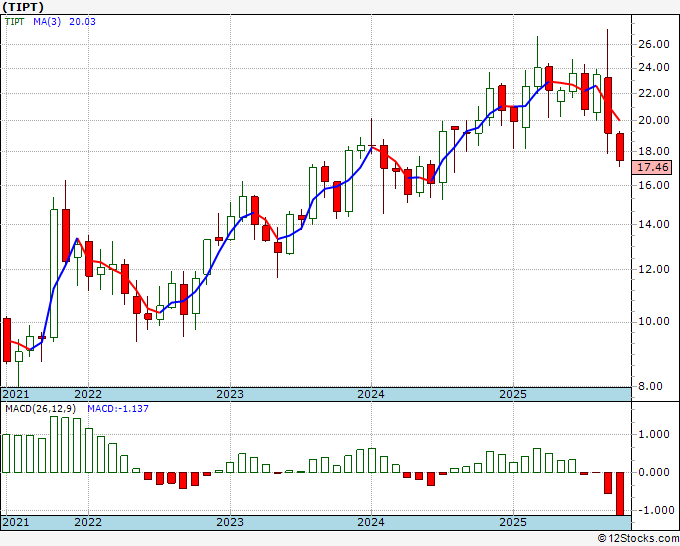
Task: Click the ©12Stocks.com attribution link
Action: (638, 539)
